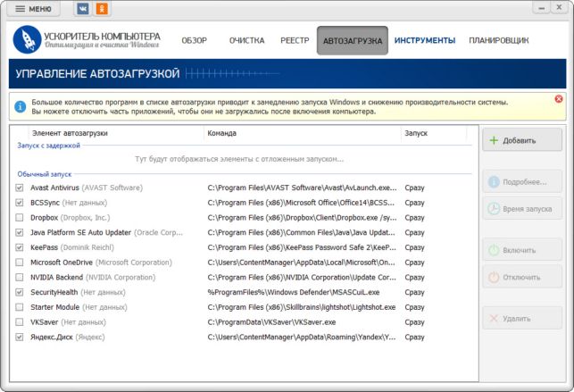Viewport: 574px width, 392px height.
Task: Uncheck the SecurityHealth checkbox
Action: tap(20, 293)
